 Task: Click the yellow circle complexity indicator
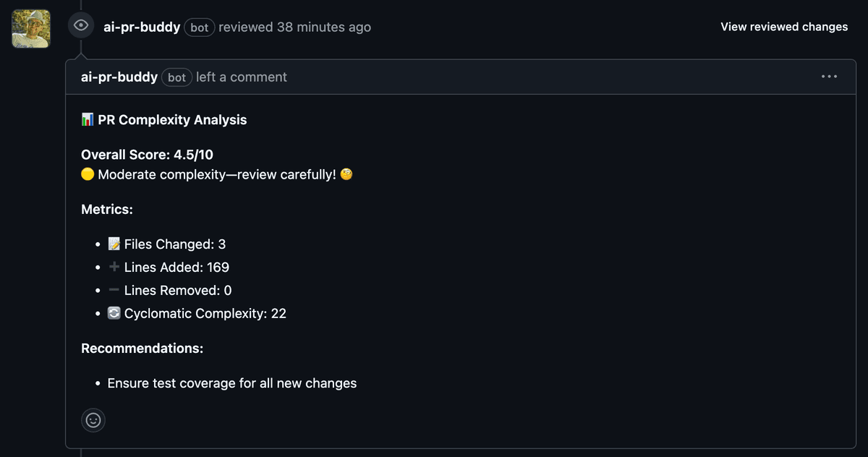pyautogui.click(x=88, y=175)
